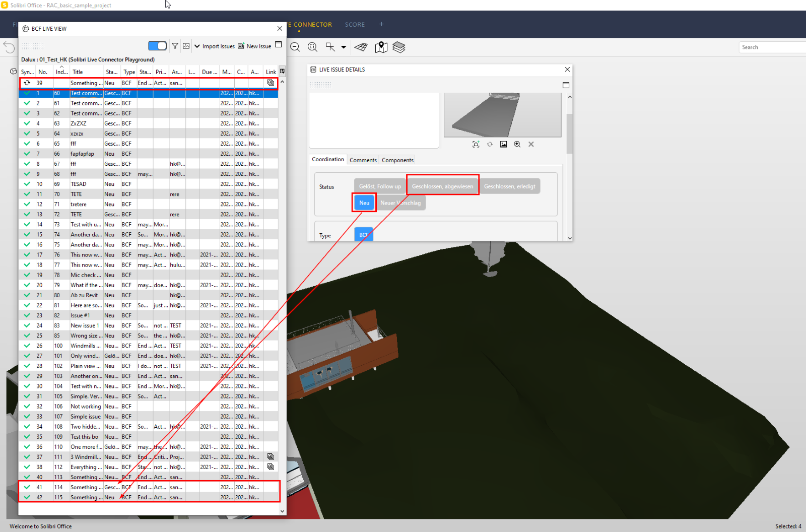Image resolution: width=806 pixels, height=532 pixels.
Task: Switch to the Components tab
Action: [397, 160]
